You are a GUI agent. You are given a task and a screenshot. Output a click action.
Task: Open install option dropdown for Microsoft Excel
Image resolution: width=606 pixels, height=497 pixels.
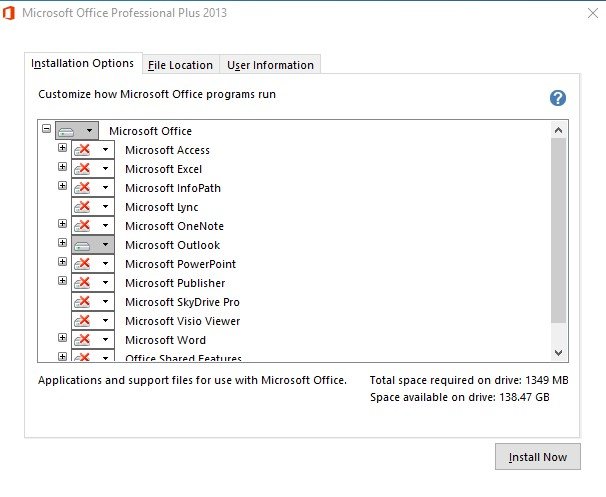[105, 169]
